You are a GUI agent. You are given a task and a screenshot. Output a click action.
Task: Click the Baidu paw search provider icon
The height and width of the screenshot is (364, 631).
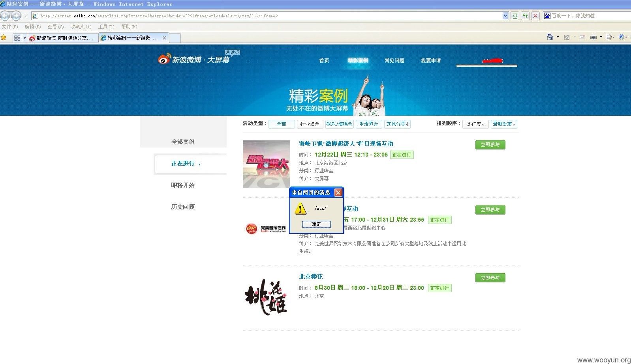click(547, 16)
